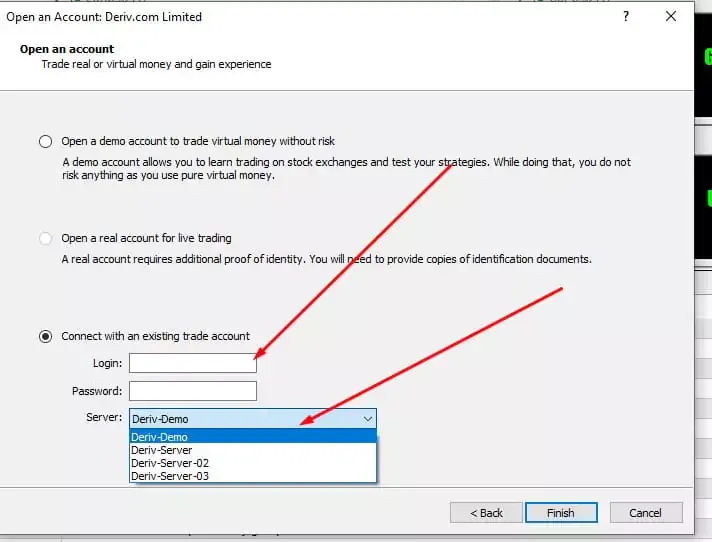Open help with the question mark icon
This screenshot has height=542, width=712.
pyautogui.click(x=626, y=16)
